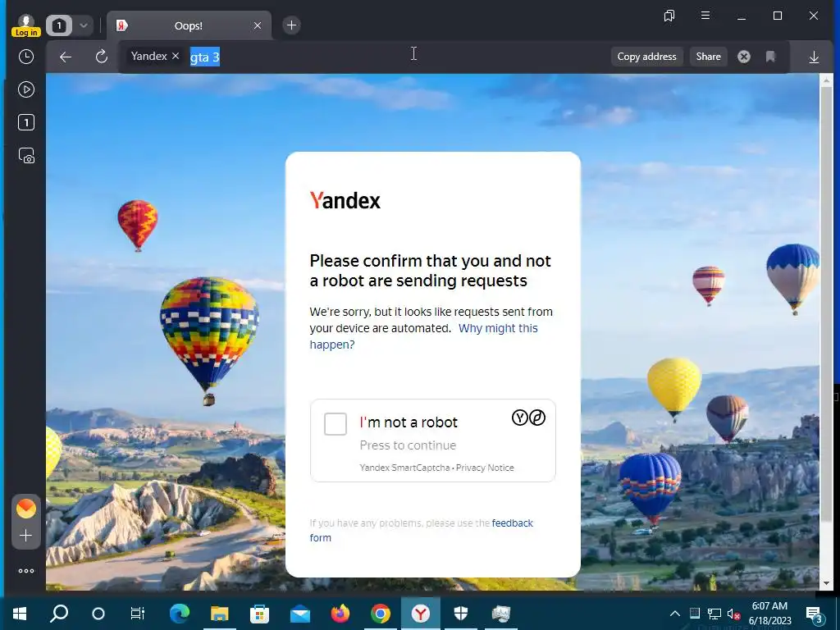Click the SmartCaptcha logo icons
The height and width of the screenshot is (630, 840).
529,418
